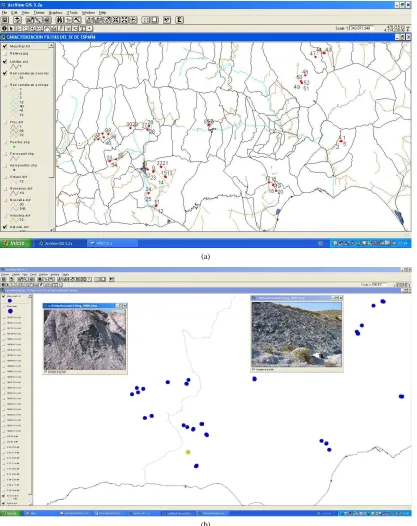The height and width of the screenshot is (526, 417).
Task: Open the Graphics menu in ArcView GIS 3.2a
Action: pyautogui.click(x=55, y=13)
